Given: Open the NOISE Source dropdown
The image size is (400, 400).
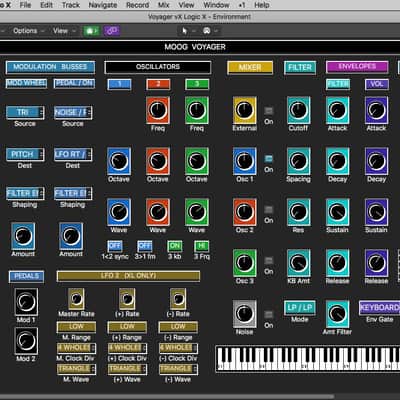Looking at the screenshot, I should click(x=73, y=112).
